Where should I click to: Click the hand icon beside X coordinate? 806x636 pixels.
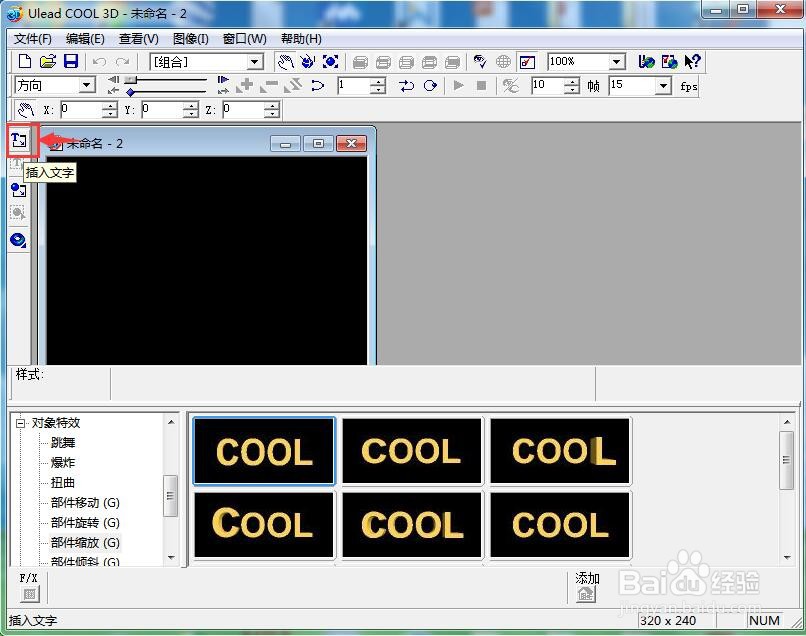pos(25,110)
